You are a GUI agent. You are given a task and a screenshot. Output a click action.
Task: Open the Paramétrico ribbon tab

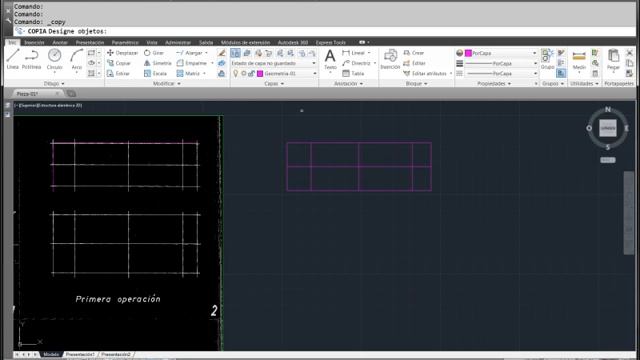(x=125, y=42)
